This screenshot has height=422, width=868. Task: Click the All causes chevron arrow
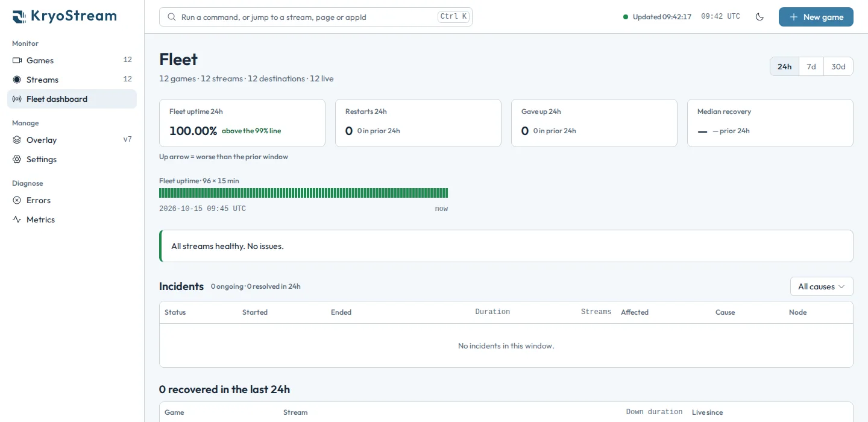(x=841, y=286)
